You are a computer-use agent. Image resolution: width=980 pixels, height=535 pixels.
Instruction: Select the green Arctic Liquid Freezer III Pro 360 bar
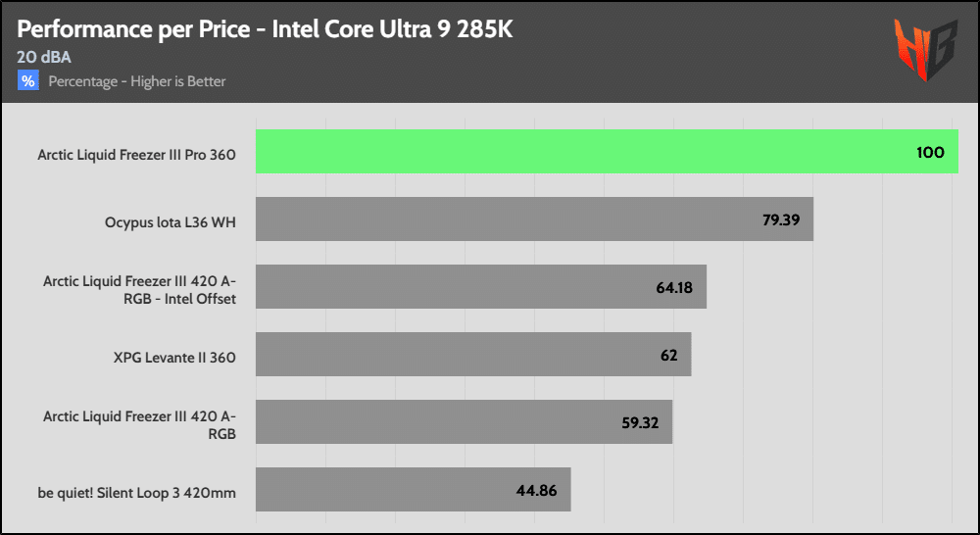point(588,152)
